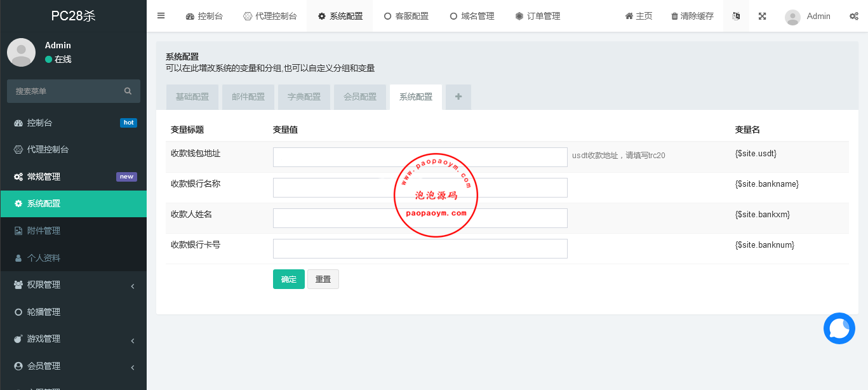Expand the 游戏管理 sidebar menu
This screenshot has height=390, width=868.
[73, 339]
